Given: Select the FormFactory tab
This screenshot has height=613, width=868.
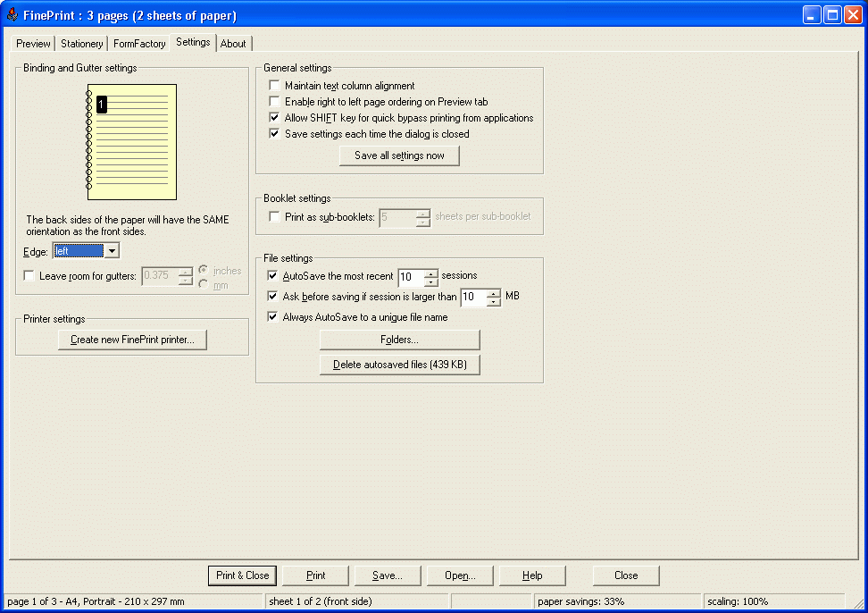Looking at the screenshot, I should [x=138, y=43].
